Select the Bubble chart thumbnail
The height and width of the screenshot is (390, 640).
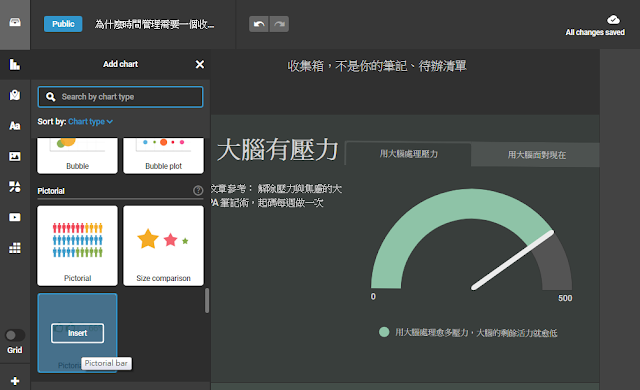tap(77, 155)
